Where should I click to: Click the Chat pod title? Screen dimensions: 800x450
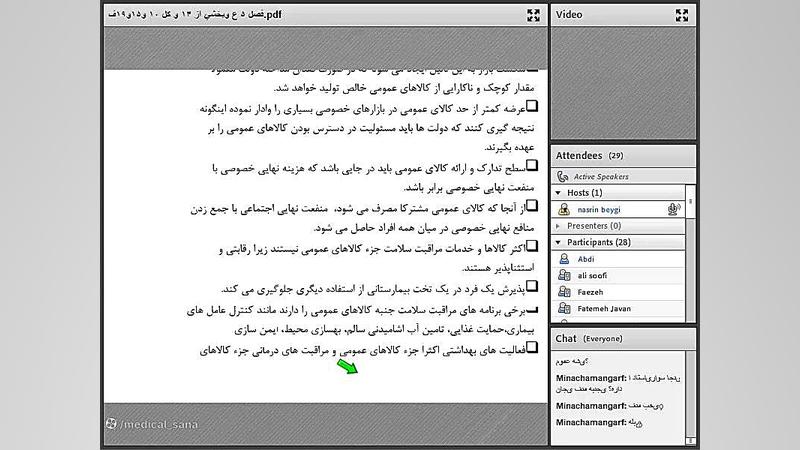(566, 339)
